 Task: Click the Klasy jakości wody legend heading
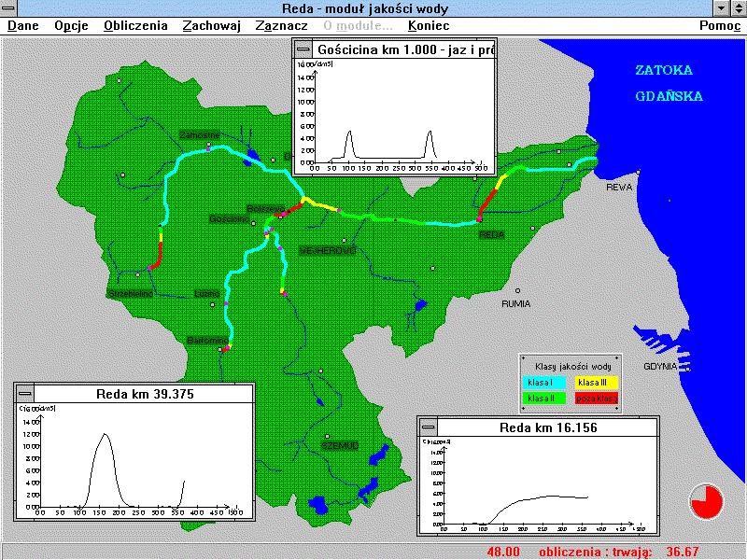click(573, 366)
